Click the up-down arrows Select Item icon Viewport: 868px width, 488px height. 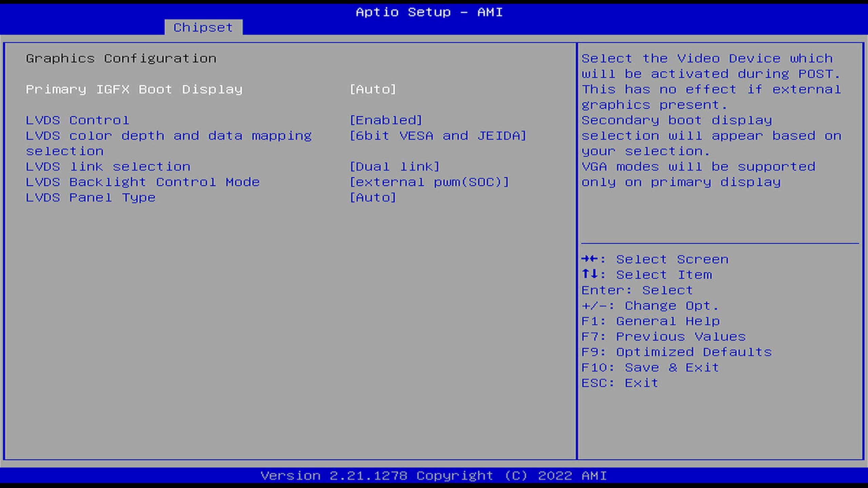click(x=590, y=274)
